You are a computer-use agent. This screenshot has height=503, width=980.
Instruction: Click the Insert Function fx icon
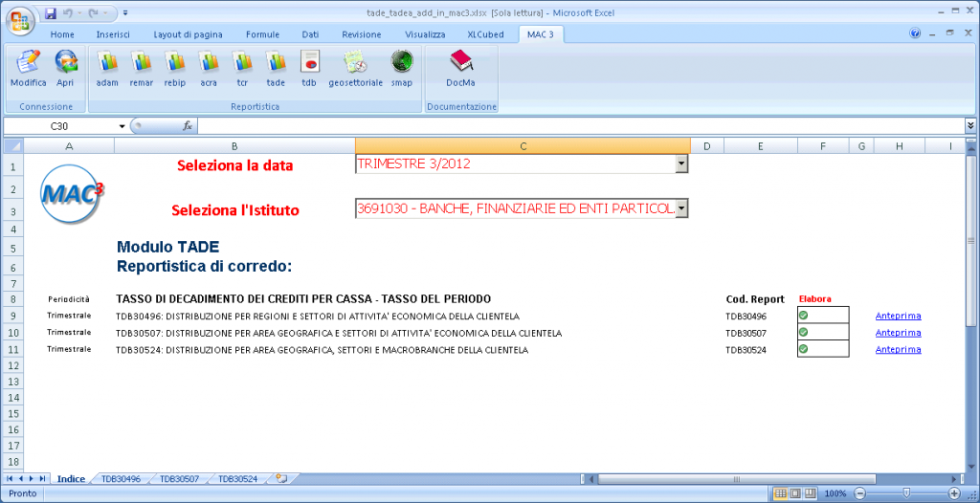[x=187, y=126]
